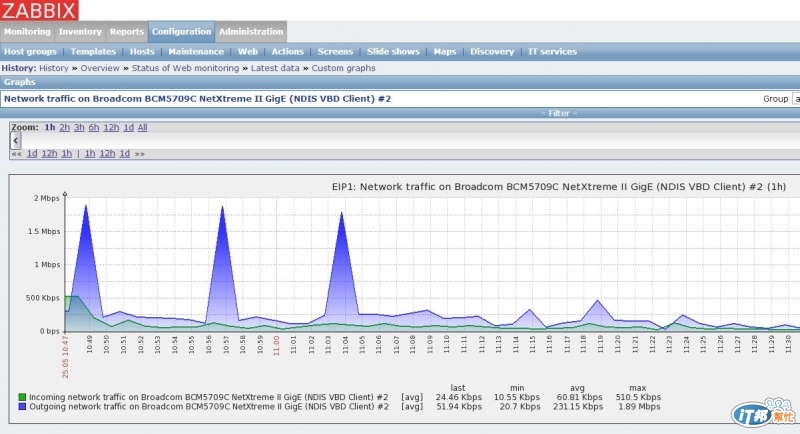Image resolution: width=800 pixels, height=434 pixels.
Task: Click the Outgoing network traffic legend text
Action: (x=209, y=406)
